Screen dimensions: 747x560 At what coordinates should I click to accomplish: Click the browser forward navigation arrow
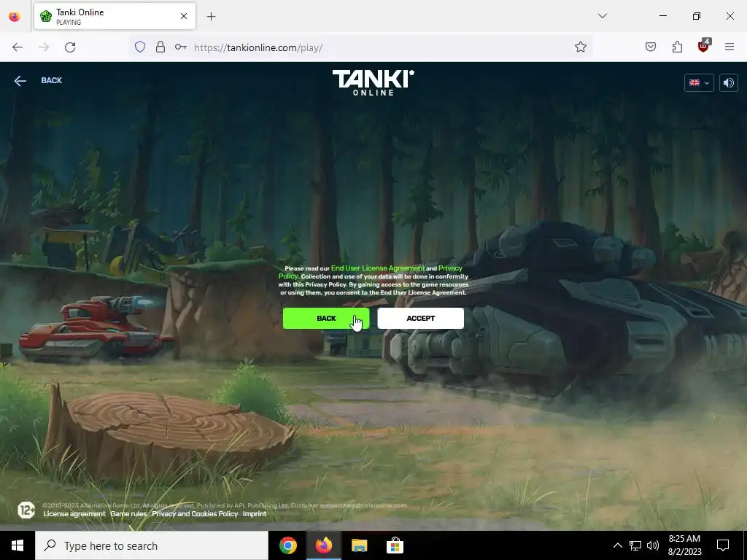pyautogui.click(x=44, y=47)
